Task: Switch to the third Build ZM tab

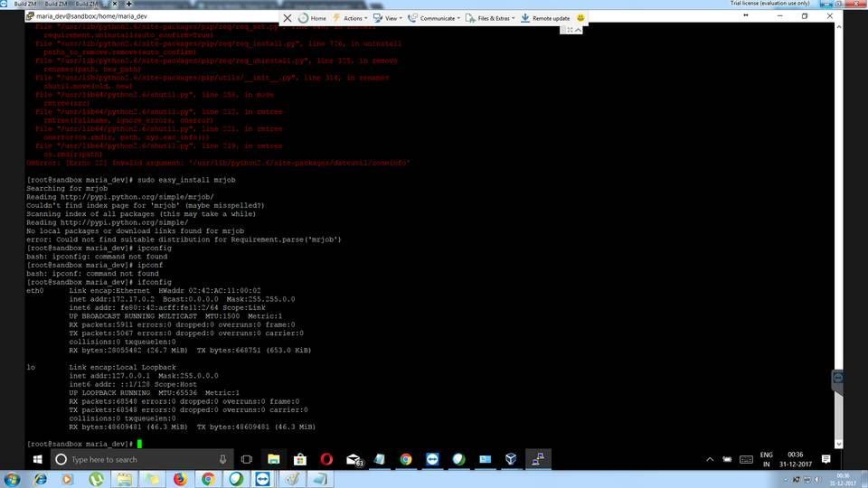Action: (87, 4)
